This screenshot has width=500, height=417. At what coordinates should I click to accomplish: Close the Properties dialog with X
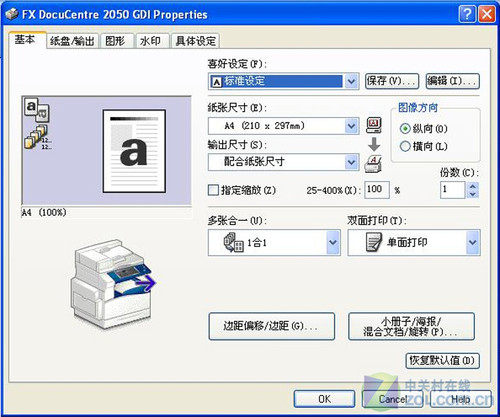pyautogui.click(x=486, y=14)
